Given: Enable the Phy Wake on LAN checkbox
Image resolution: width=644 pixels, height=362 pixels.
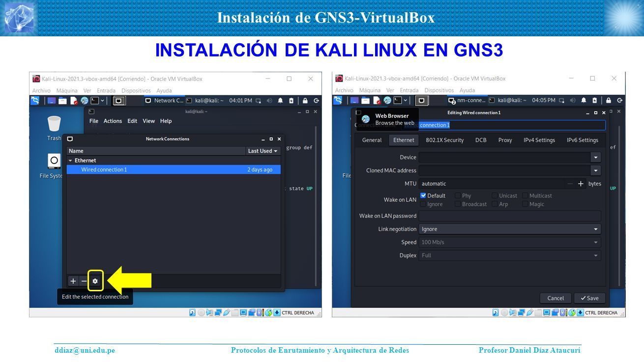Looking at the screenshot, I should [458, 195].
